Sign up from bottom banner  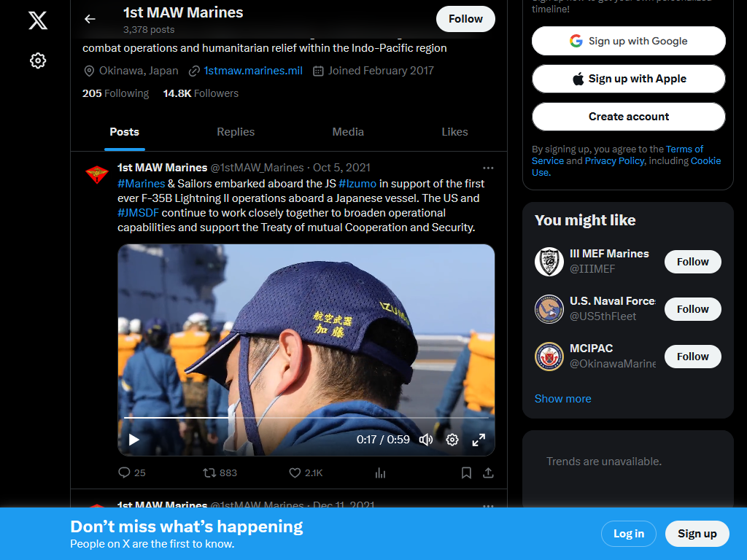click(697, 534)
